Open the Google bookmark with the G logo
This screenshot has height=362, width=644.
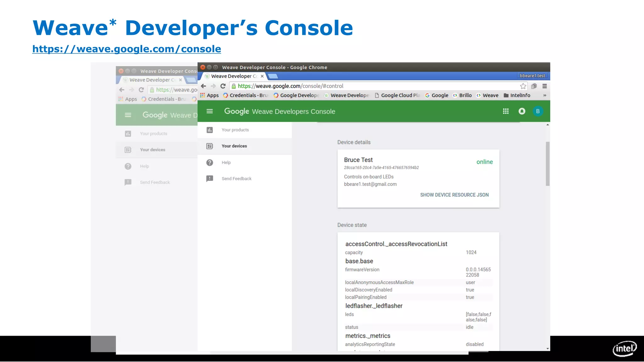tap(436, 95)
